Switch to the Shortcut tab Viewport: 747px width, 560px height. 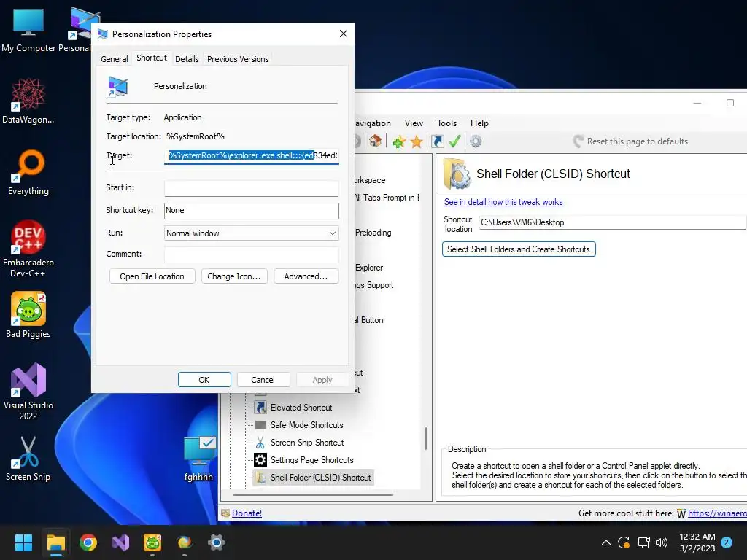click(152, 58)
